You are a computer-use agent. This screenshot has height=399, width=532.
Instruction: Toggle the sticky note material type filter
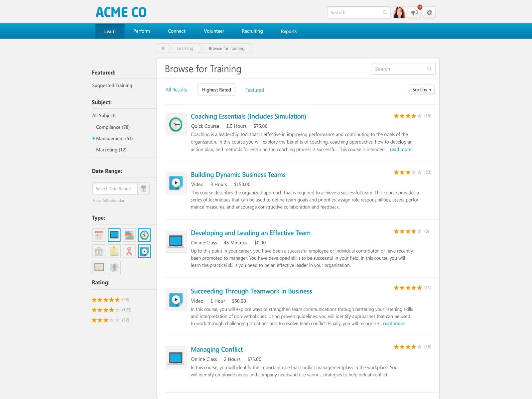click(114, 251)
